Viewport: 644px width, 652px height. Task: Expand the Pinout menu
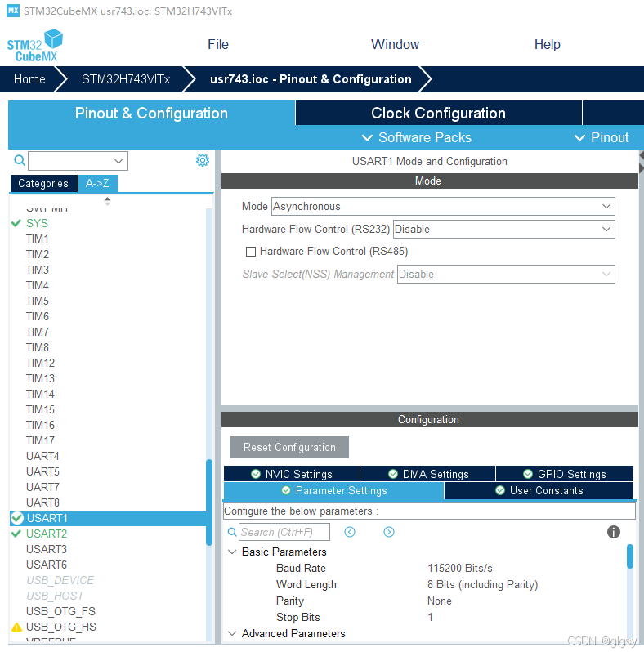(x=602, y=137)
